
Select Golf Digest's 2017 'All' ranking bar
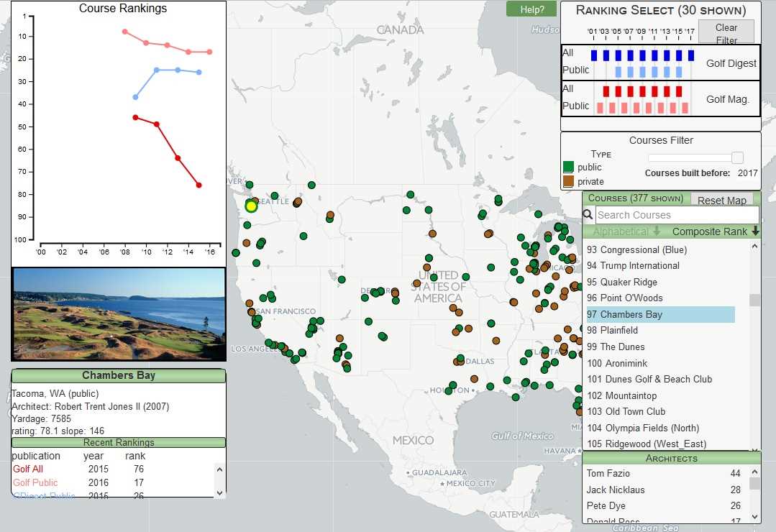[690, 56]
